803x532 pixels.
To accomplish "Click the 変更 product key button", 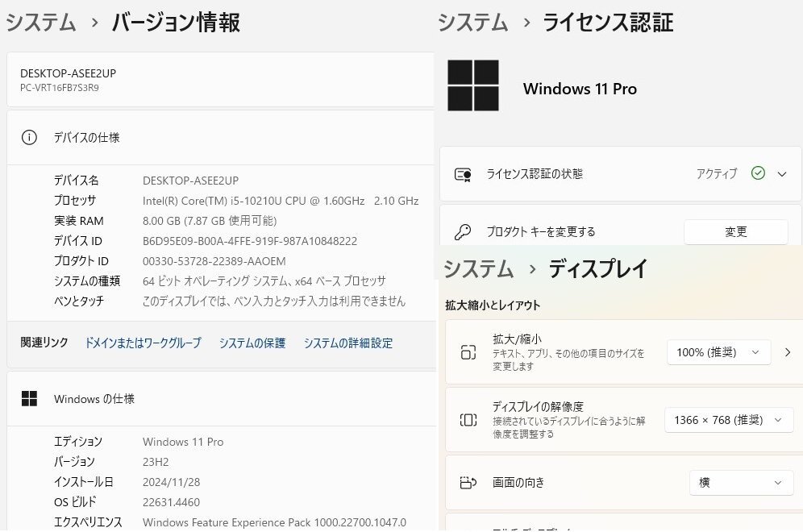I will click(x=736, y=232).
